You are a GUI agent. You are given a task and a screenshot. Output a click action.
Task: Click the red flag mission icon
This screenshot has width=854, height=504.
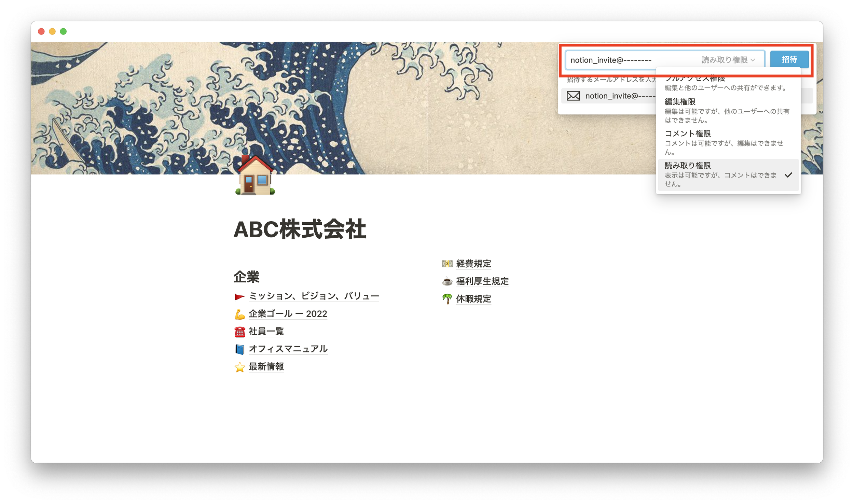pos(239,297)
